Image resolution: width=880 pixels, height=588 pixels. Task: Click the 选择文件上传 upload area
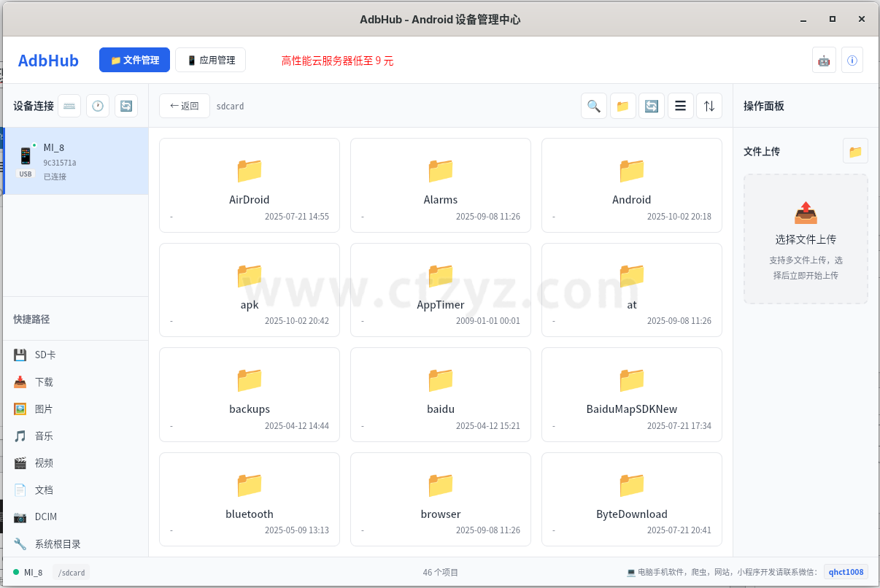(x=806, y=239)
